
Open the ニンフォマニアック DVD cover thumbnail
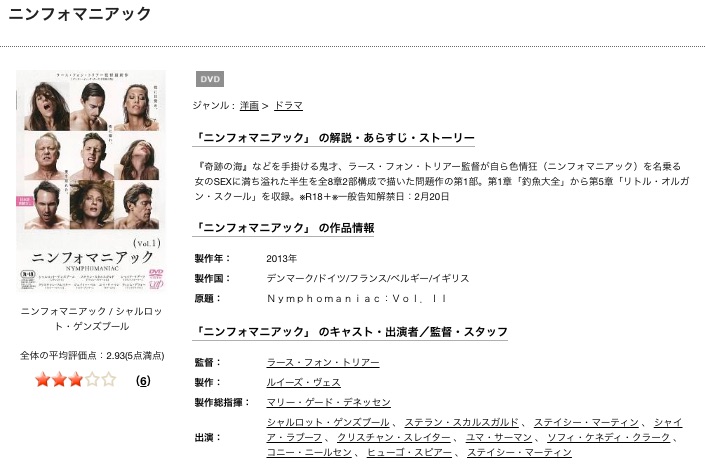91,182
